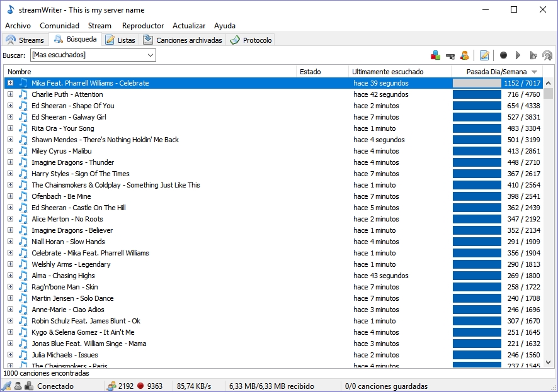The image size is (558, 392).
Task: Click the play-in-external-player arrow icon
Action: [533, 55]
